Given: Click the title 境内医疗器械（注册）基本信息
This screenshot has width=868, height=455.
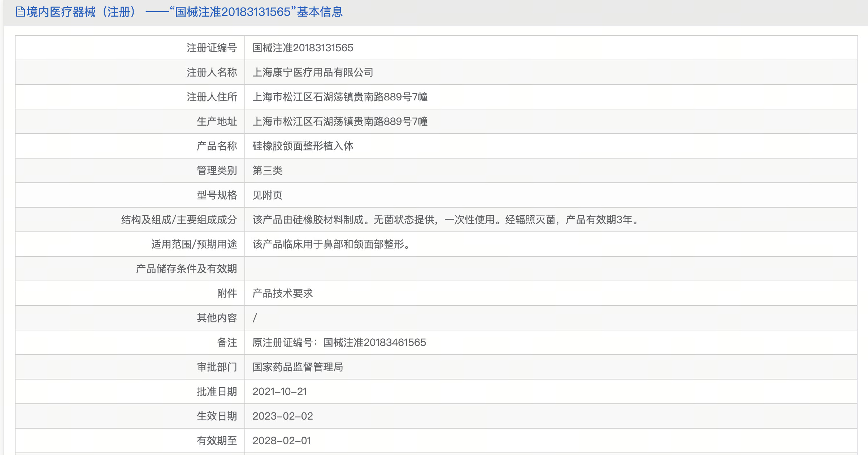Looking at the screenshot, I should tap(185, 12).
